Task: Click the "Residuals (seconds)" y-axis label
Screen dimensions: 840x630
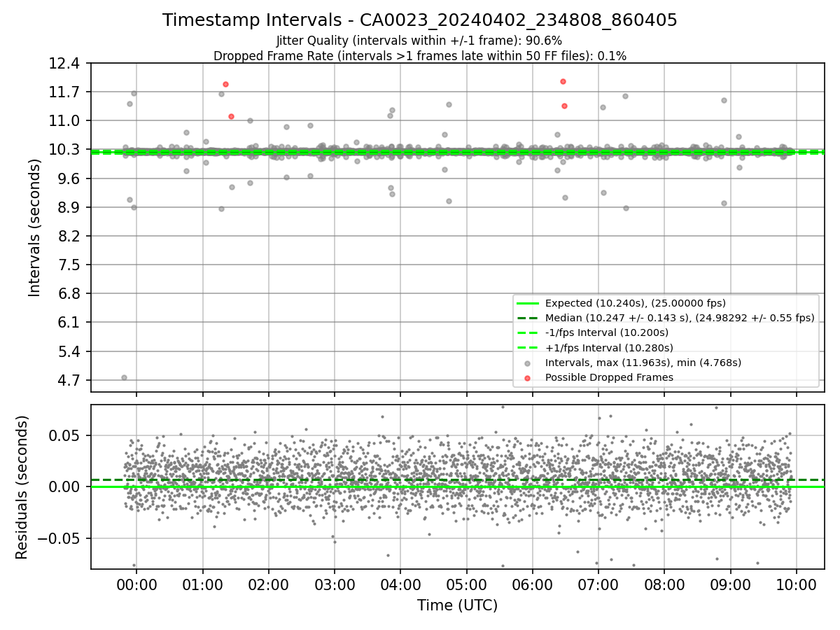Action: coord(22,487)
